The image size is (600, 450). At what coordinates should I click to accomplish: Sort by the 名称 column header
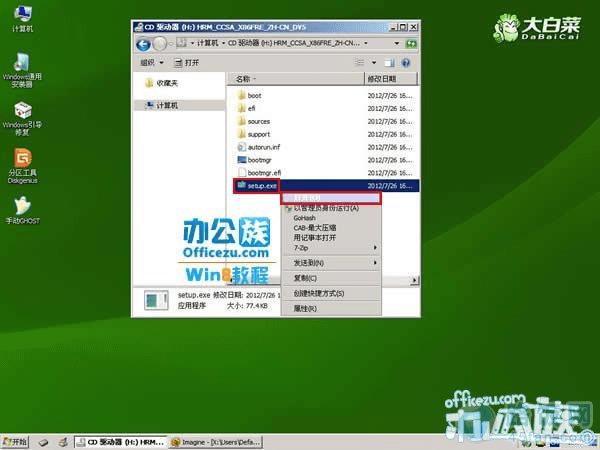coord(295,79)
